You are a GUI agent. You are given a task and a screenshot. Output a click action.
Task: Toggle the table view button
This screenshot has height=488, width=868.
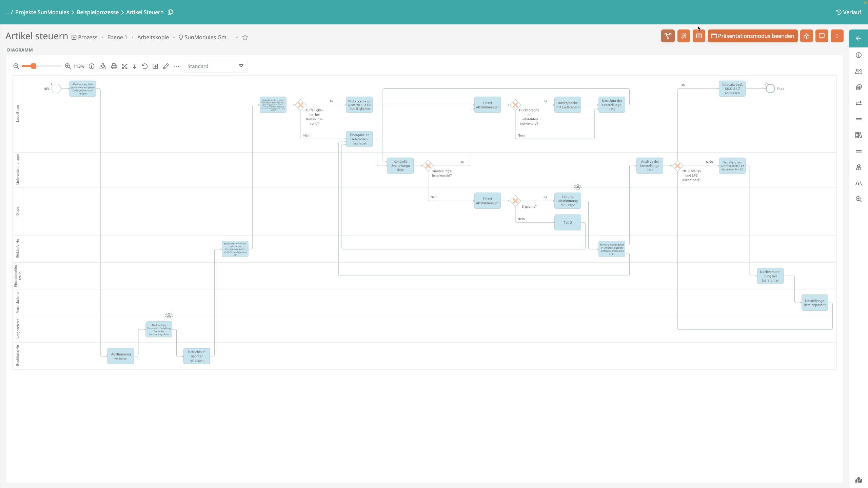coord(699,36)
